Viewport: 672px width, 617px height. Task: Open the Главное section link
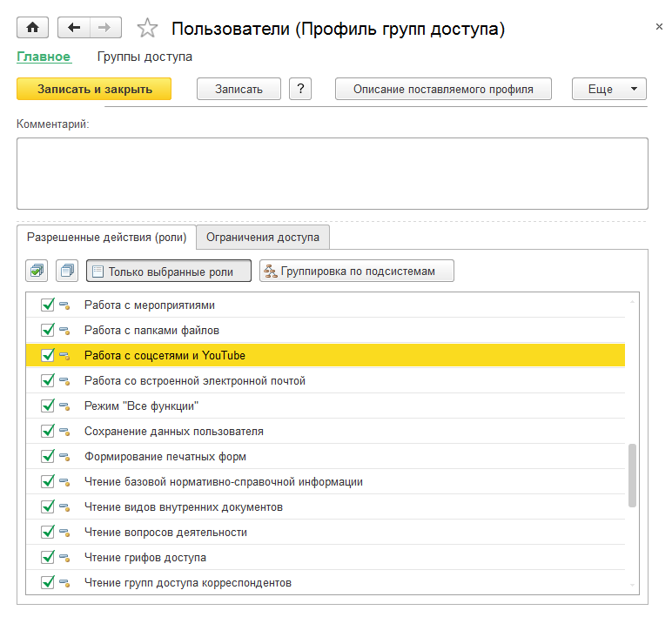[44, 57]
